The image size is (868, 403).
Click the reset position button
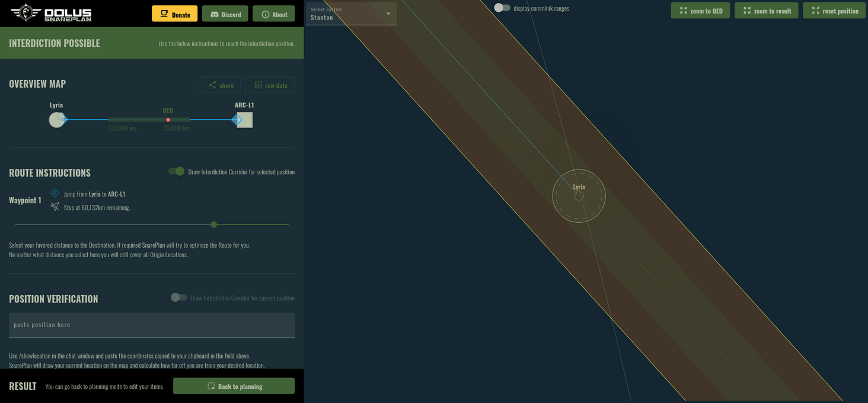point(834,11)
